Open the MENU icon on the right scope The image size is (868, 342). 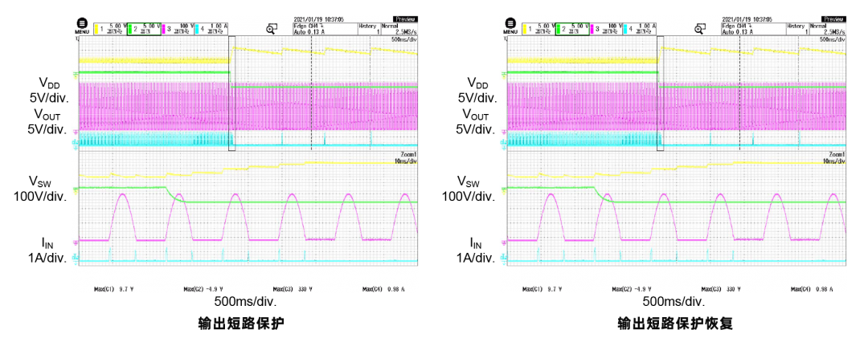tap(510, 26)
